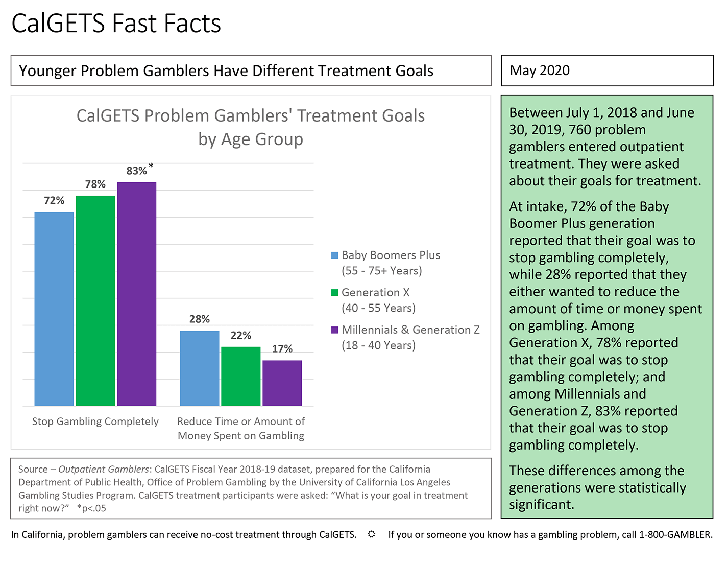The width and height of the screenshot is (728, 561).
Task: Click the sun symbol in the footer line
Action: click(372, 534)
